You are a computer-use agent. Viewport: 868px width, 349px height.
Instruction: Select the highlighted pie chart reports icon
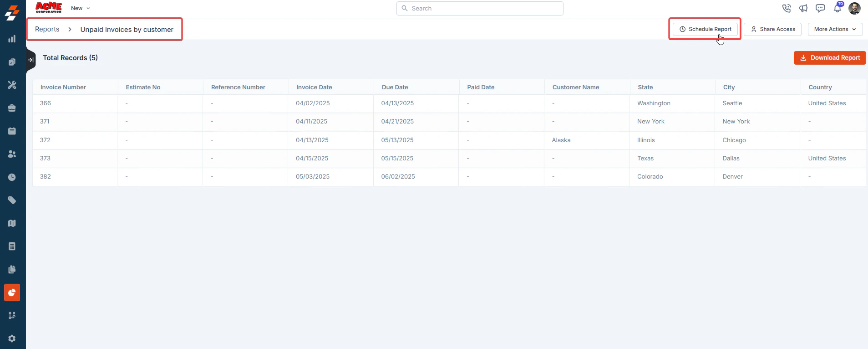tap(12, 293)
